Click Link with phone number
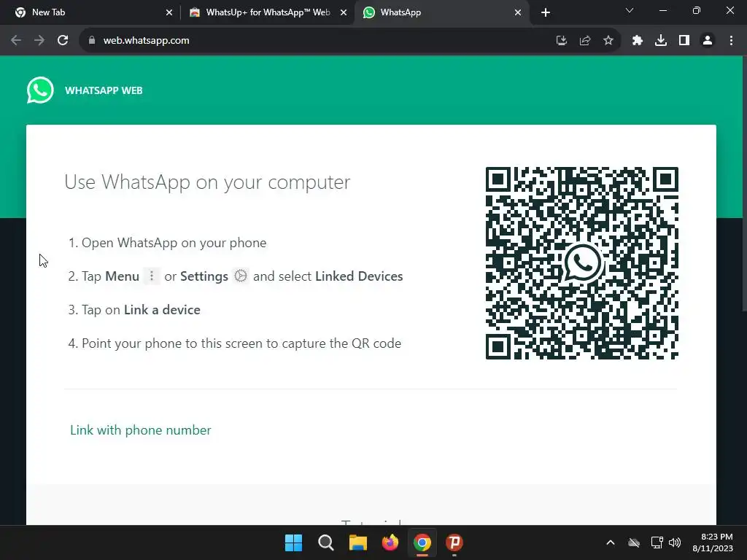Screen dimensions: 747x560 pos(141,430)
